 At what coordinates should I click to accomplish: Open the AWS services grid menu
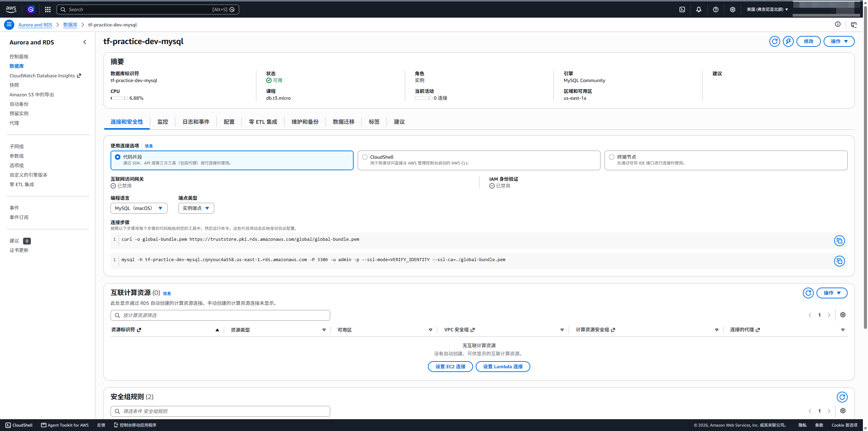[48, 9]
